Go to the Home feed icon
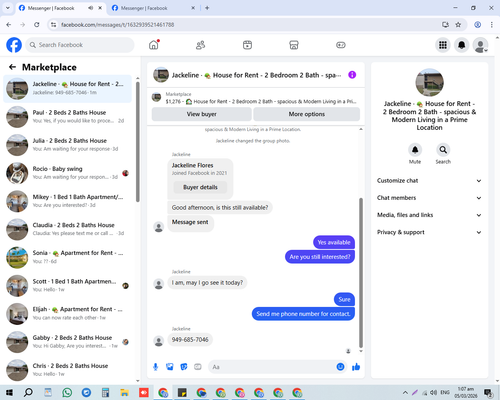500x400 pixels. [154, 45]
